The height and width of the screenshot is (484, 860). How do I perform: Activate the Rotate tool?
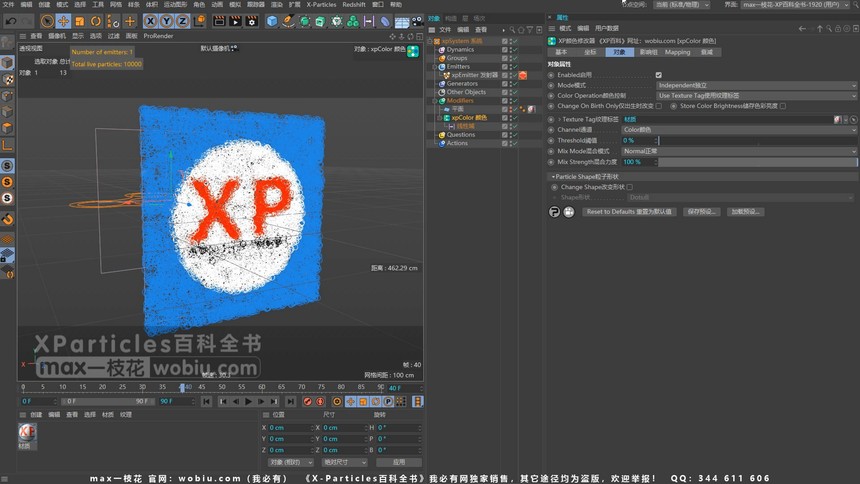tap(96, 21)
